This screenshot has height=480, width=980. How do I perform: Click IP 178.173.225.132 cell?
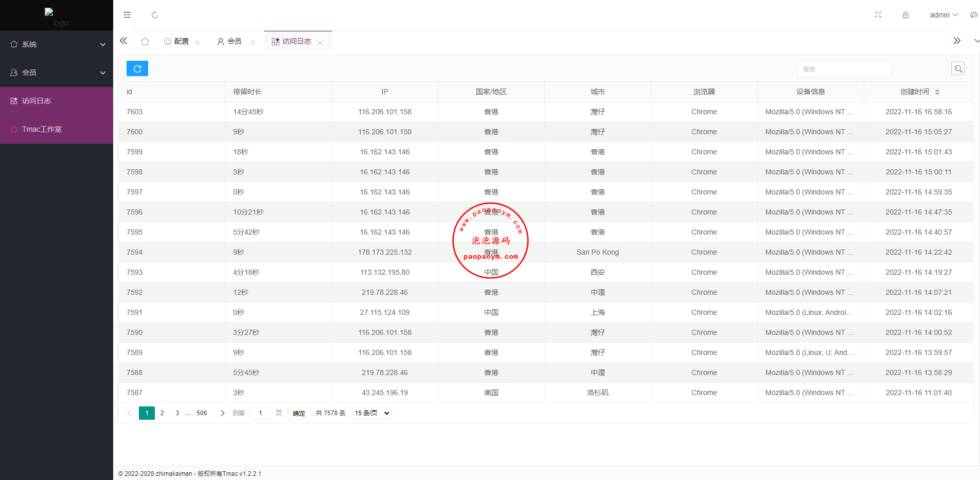click(x=385, y=252)
